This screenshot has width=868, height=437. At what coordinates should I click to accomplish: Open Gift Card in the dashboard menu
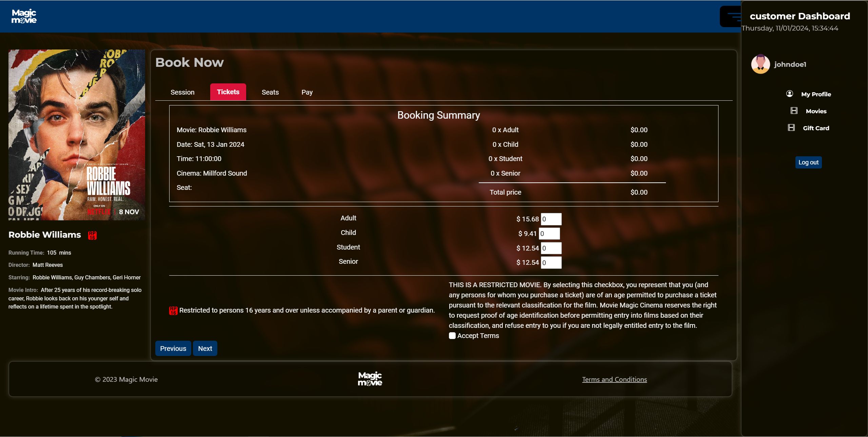[x=816, y=128]
